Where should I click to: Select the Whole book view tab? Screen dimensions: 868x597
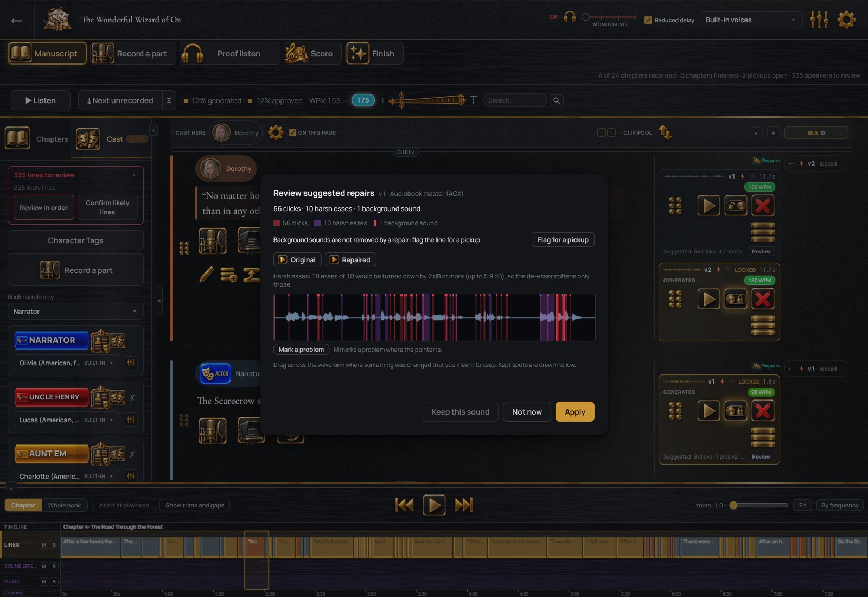[x=65, y=505]
